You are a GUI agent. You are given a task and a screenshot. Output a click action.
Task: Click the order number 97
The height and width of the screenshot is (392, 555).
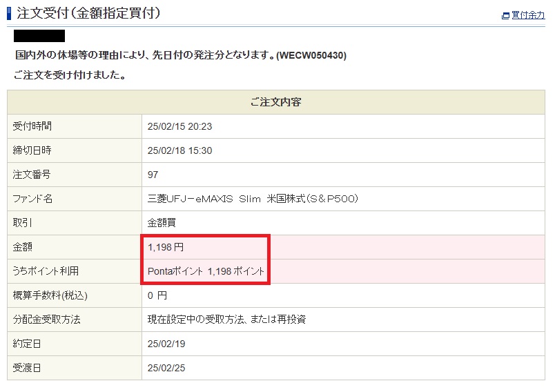(153, 175)
